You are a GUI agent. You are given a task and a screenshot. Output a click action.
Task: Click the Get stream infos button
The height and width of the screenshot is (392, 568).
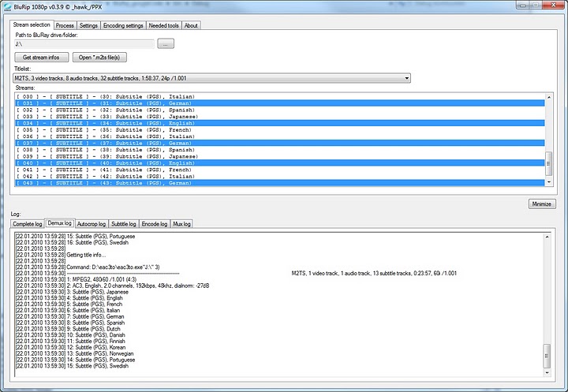[x=42, y=58]
